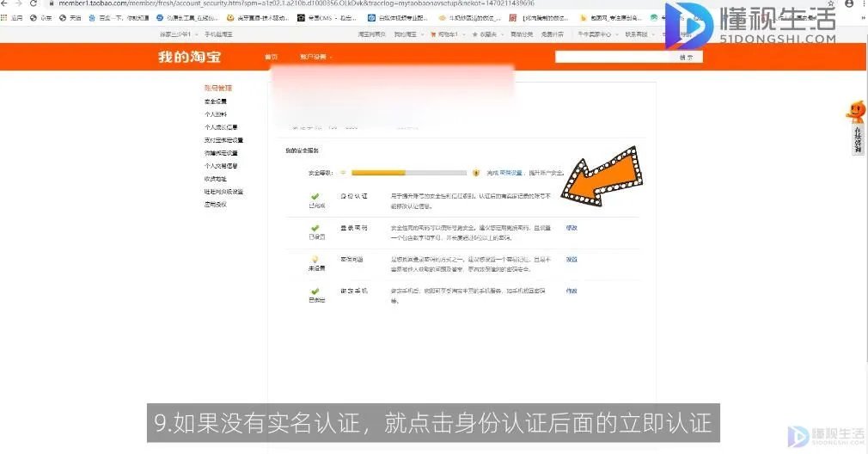868x454 pixels.
Task: Expand the 收藏夹 favorites menu
Action: (x=487, y=34)
